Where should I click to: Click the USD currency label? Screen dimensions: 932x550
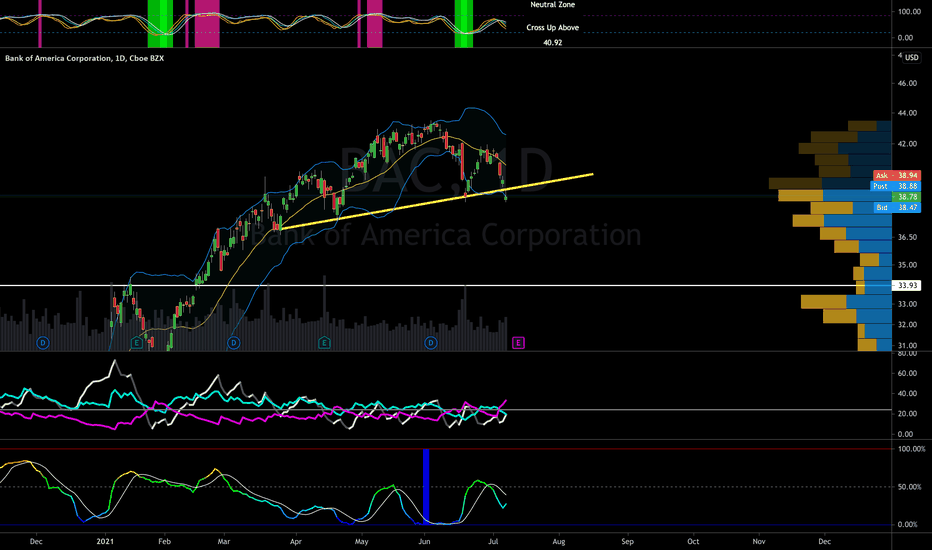(911, 58)
